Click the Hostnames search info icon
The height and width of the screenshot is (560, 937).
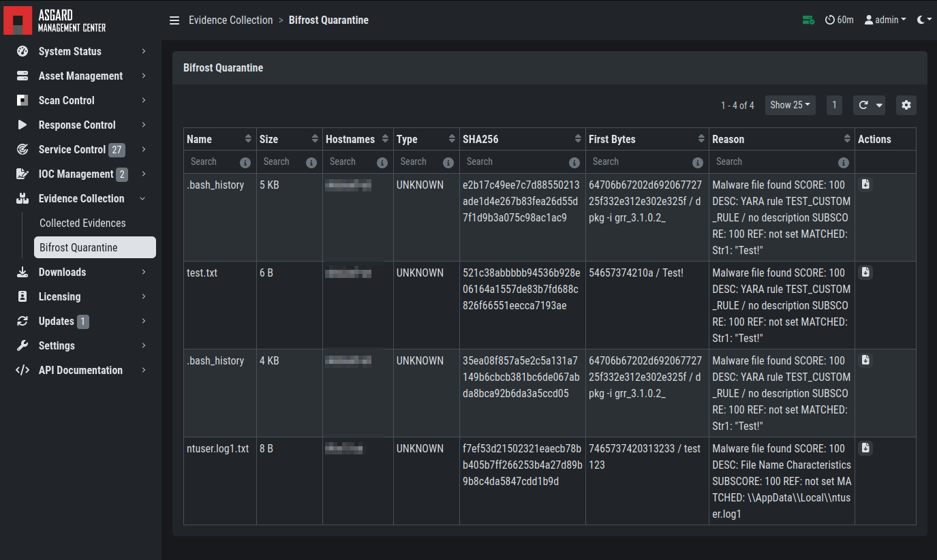tap(382, 163)
